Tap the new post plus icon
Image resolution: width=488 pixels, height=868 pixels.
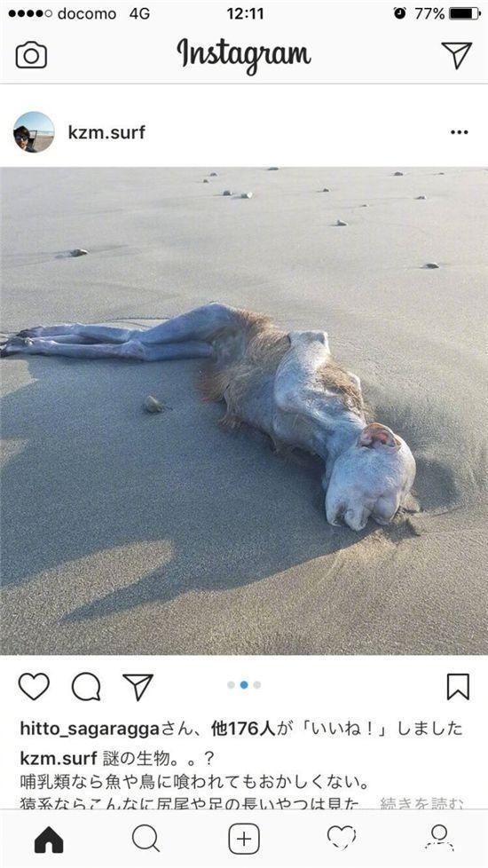pyautogui.click(x=244, y=840)
